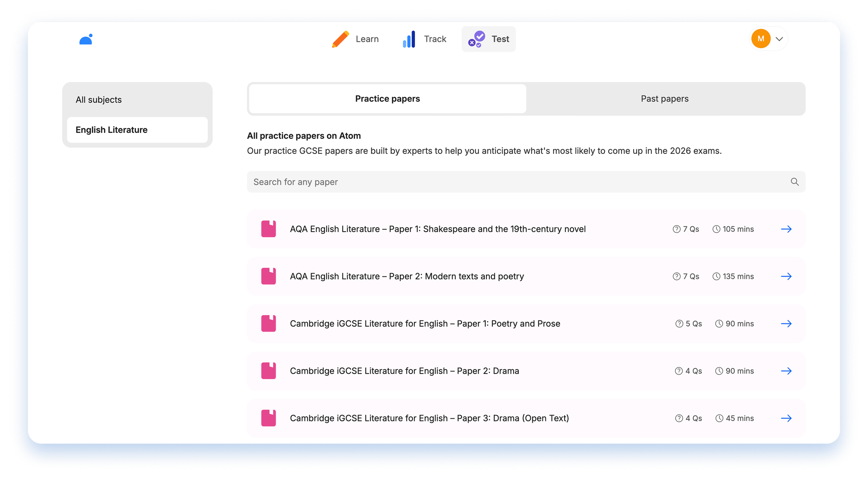868x478 pixels.
Task: Open the Learn section
Action: (356, 39)
